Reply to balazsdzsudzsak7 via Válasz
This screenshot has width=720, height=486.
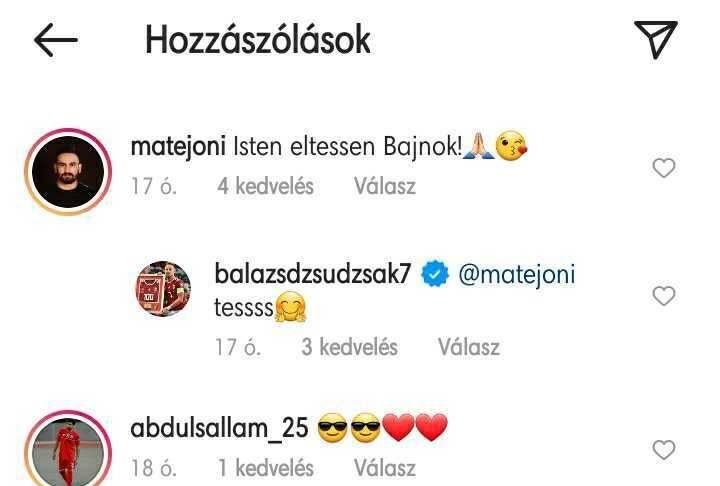click(x=469, y=347)
